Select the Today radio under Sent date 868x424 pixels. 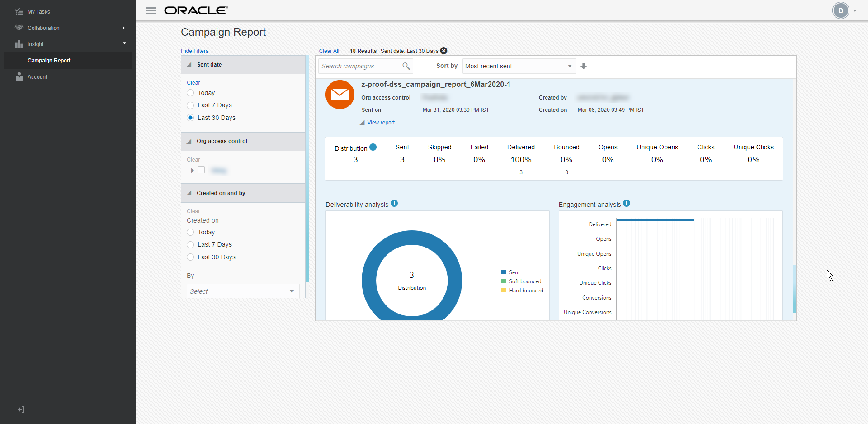(190, 93)
